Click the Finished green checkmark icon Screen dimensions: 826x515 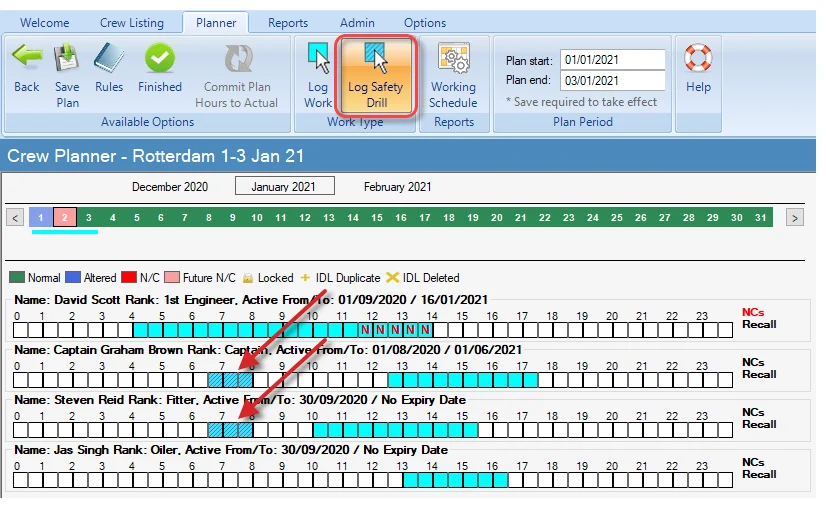click(x=160, y=61)
